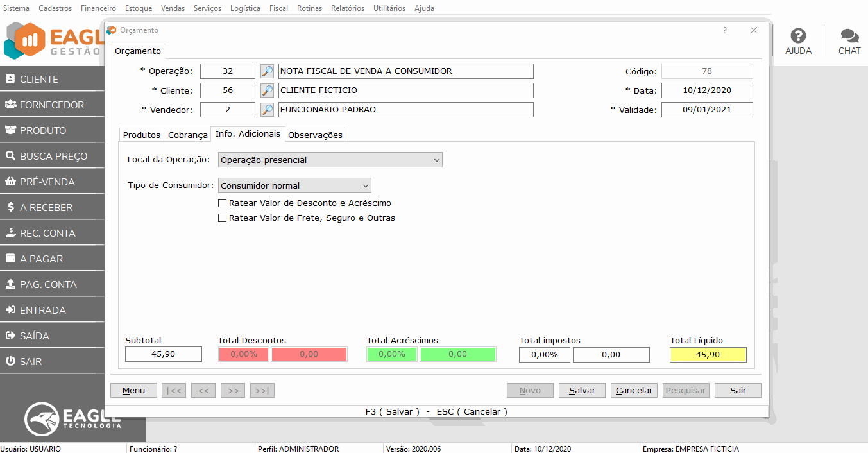Select BUSCA PREÇO in the sidebar
This screenshot has height=453, width=868.
53,156
